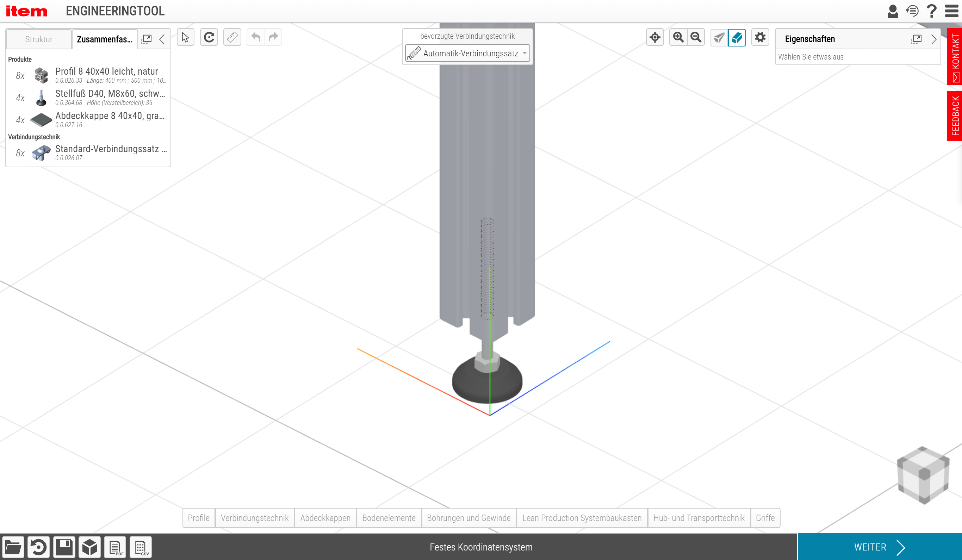
Task: Switch to the Struktur tab
Action: (x=38, y=39)
